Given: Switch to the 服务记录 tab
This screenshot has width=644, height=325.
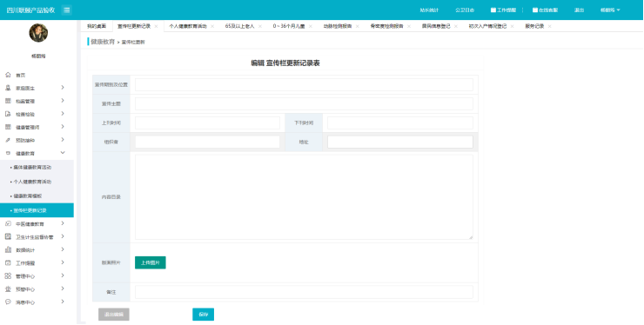Looking at the screenshot, I should pyautogui.click(x=534, y=26).
